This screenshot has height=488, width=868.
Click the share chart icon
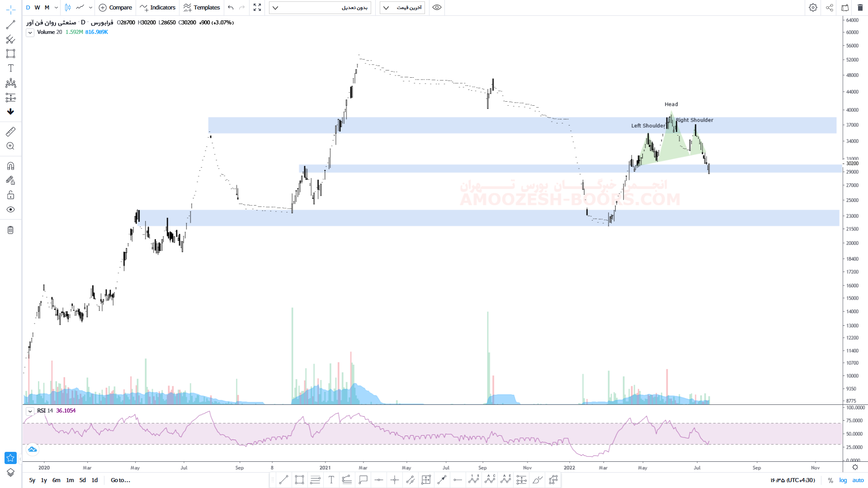click(830, 7)
